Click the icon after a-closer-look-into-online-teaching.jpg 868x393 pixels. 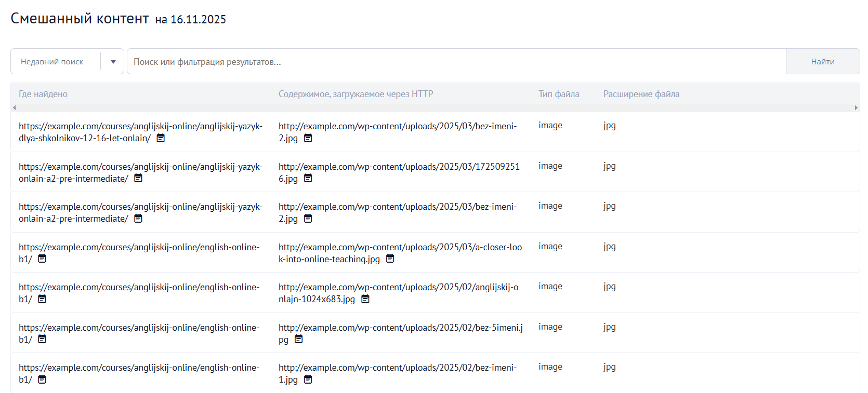pyautogui.click(x=390, y=259)
